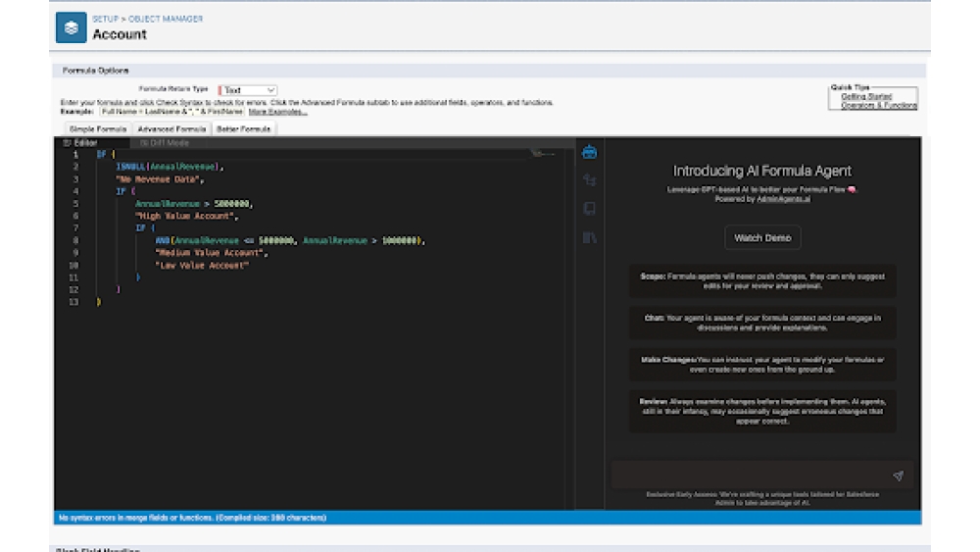Screen dimensions: 980x552
Task: Click line number 13 in the gutter
Action: click(x=73, y=302)
